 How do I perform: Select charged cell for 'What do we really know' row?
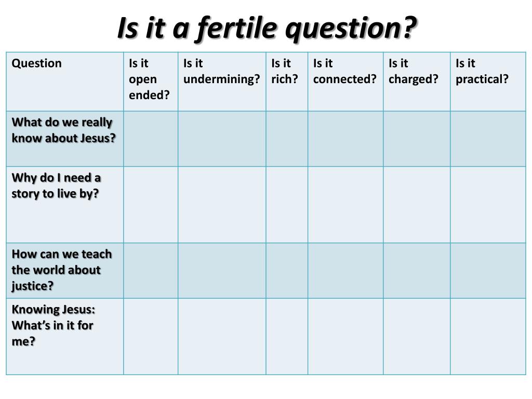coord(417,139)
